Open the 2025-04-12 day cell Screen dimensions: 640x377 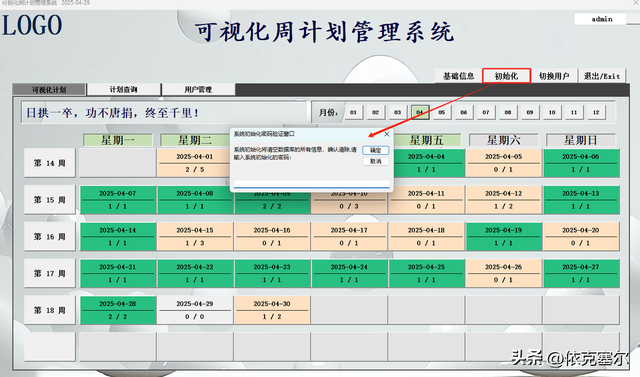[503, 200]
